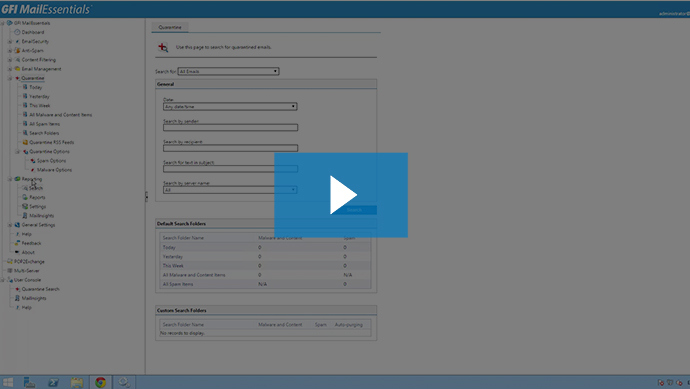Select Quarantine Options in the tree
Image resolution: width=690 pixels, height=389 pixels.
(49, 152)
